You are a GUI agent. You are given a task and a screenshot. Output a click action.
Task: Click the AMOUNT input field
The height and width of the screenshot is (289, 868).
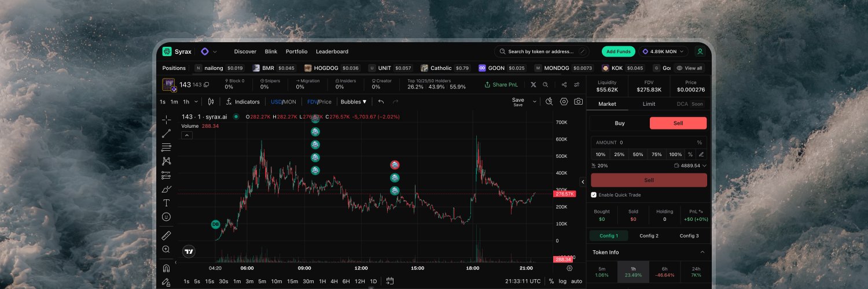649,142
